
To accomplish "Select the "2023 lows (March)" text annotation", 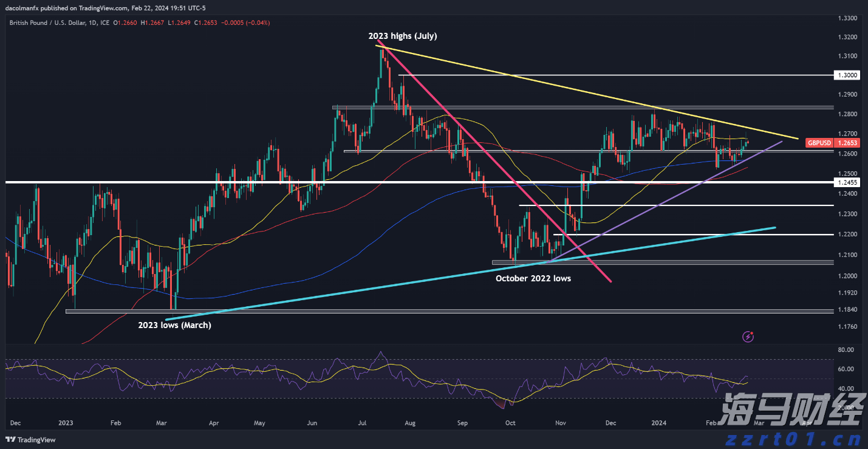I will (x=174, y=325).
